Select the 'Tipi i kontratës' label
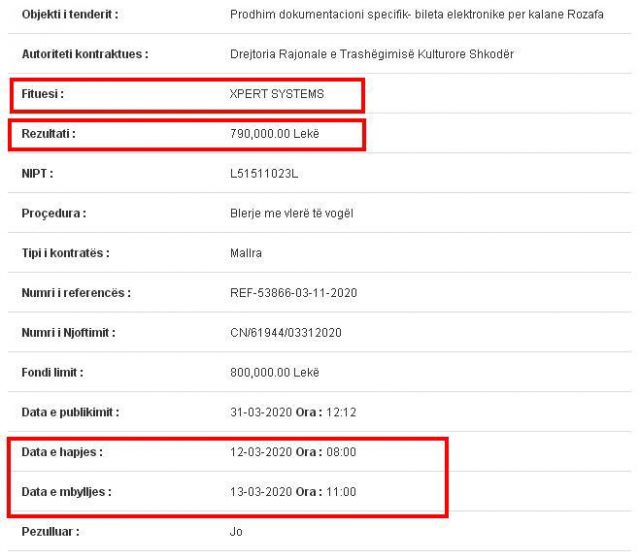Image resolution: width=640 pixels, height=560 pixels. 65,253
